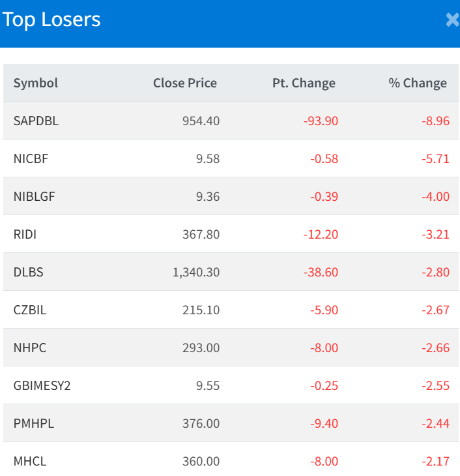Select the MHCL symbol row
This screenshot has height=476, width=460.
pyautogui.click(x=30, y=461)
